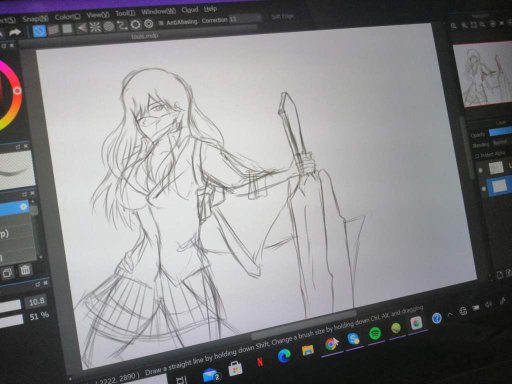Screen dimensions: 512x384
Task: Show hidden system tray icons chevron
Action: pyautogui.click(x=449, y=314)
